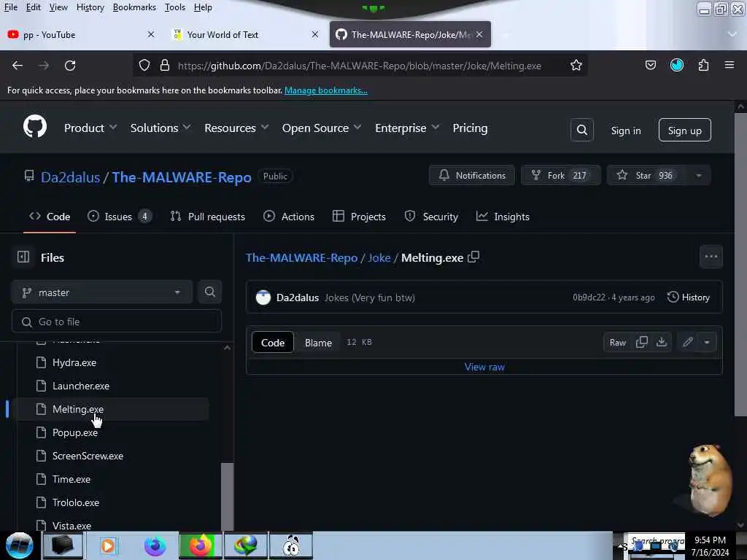Expand the Product navigation dropdown
Viewport: 747px width, 560px height.
[90, 128]
